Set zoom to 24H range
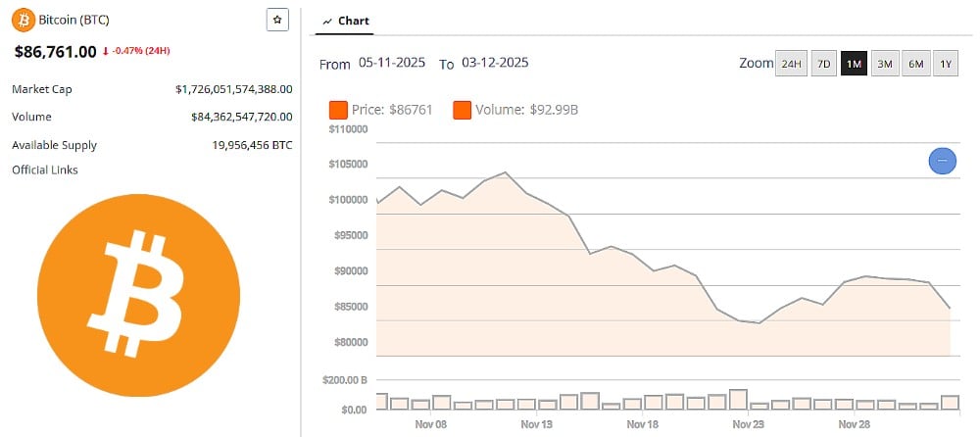This screenshot has width=980, height=437. click(790, 64)
